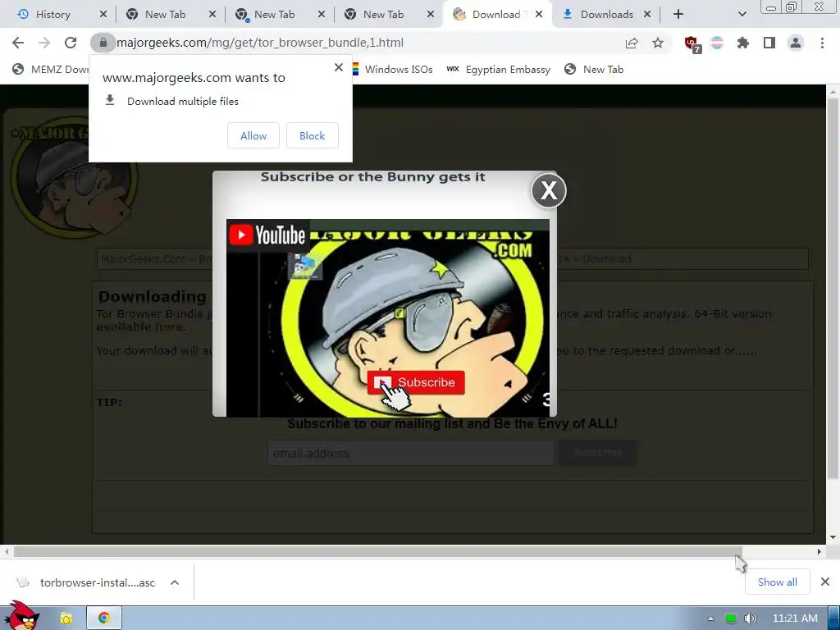Open uBlock Origin extension icon
Image resolution: width=840 pixels, height=630 pixels.
[x=692, y=43]
